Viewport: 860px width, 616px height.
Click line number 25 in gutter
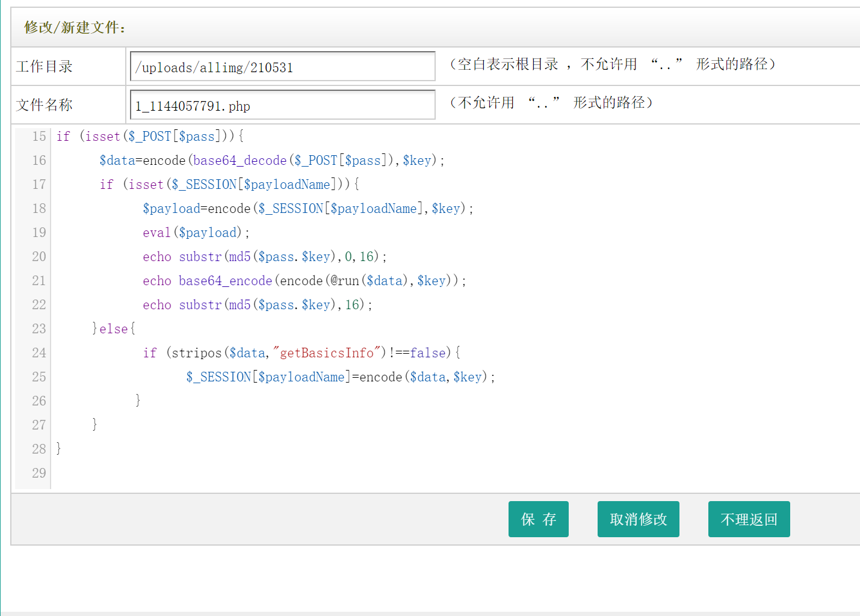pyautogui.click(x=39, y=377)
